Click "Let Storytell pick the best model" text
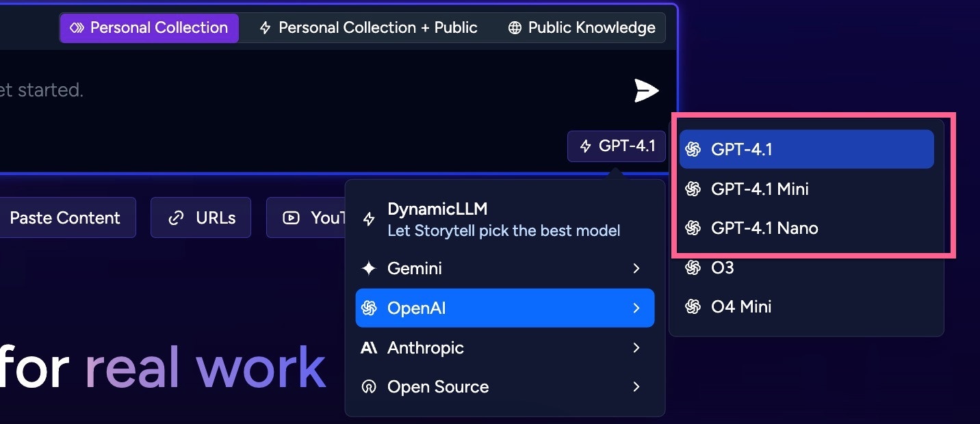This screenshot has width=980, height=424. [x=504, y=230]
